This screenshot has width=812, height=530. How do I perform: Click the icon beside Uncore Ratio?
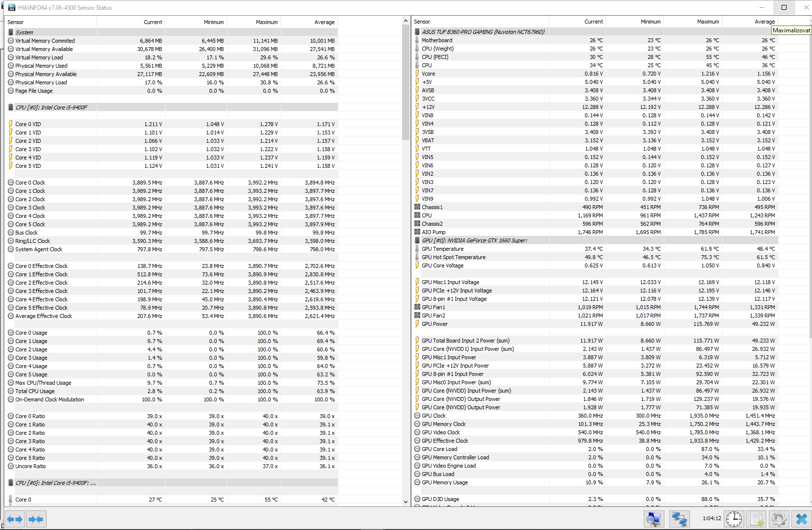pyautogui.click(x=11, y=466)
